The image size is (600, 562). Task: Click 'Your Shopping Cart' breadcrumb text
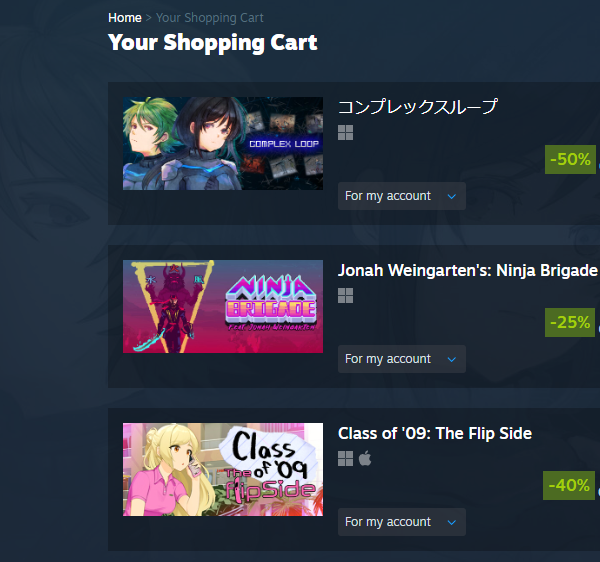click(210, 18)
